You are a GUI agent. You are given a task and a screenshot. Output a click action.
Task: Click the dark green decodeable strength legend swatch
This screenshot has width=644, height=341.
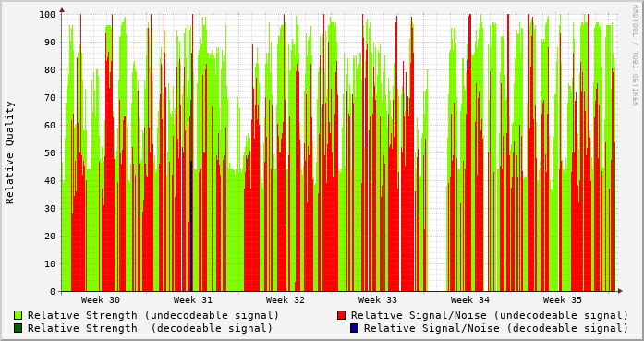tap(18, 328)
